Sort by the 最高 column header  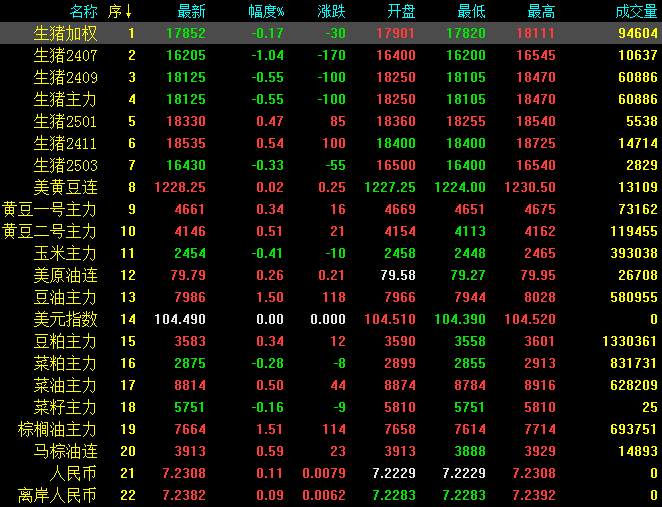click(x=541, y=11)
